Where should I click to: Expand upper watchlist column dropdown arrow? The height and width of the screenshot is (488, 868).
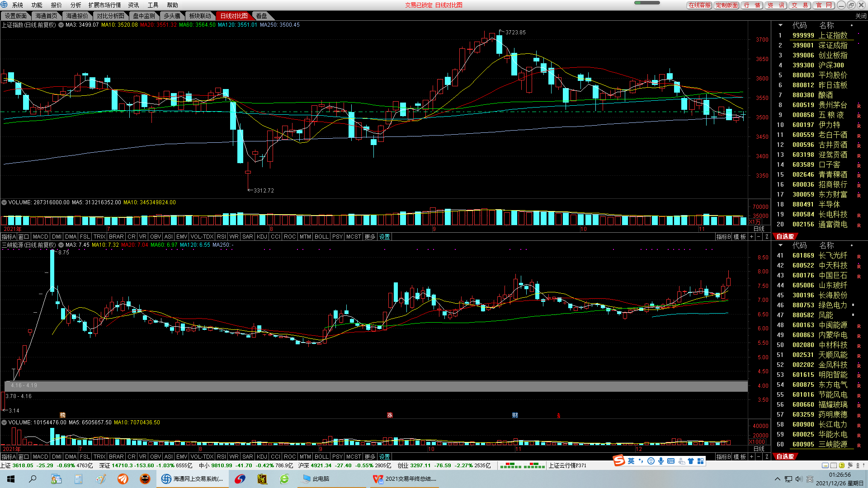click(780, 25)
